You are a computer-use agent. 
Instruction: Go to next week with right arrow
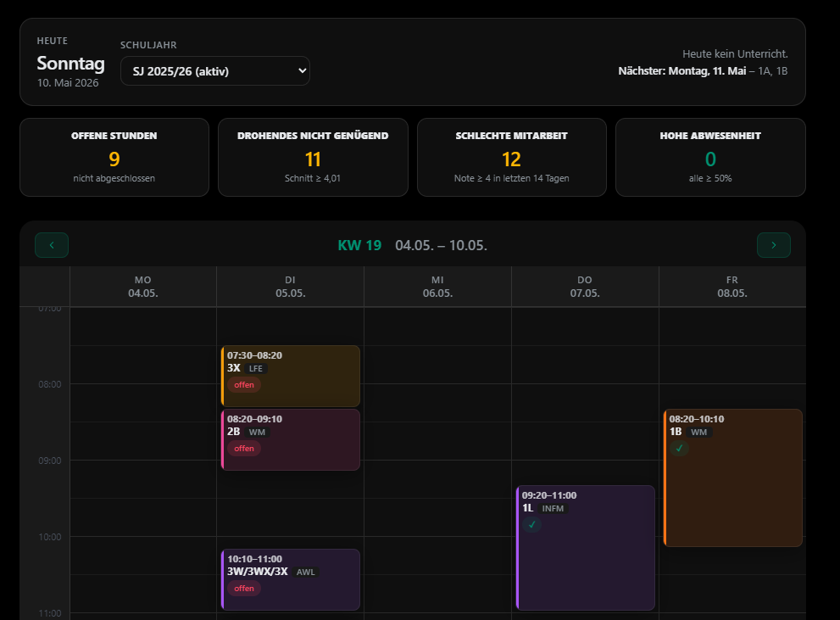[774, 245]
